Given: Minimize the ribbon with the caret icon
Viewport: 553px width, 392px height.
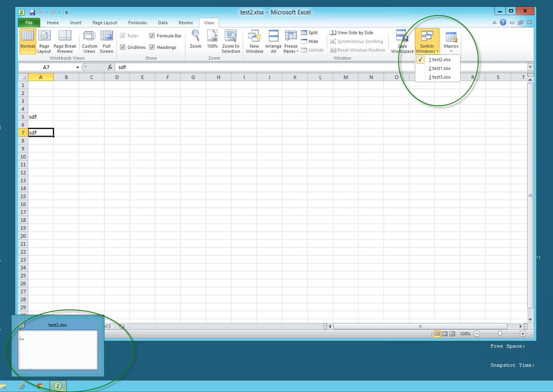Looking at the screenshot, I should [x=495, y=23].
